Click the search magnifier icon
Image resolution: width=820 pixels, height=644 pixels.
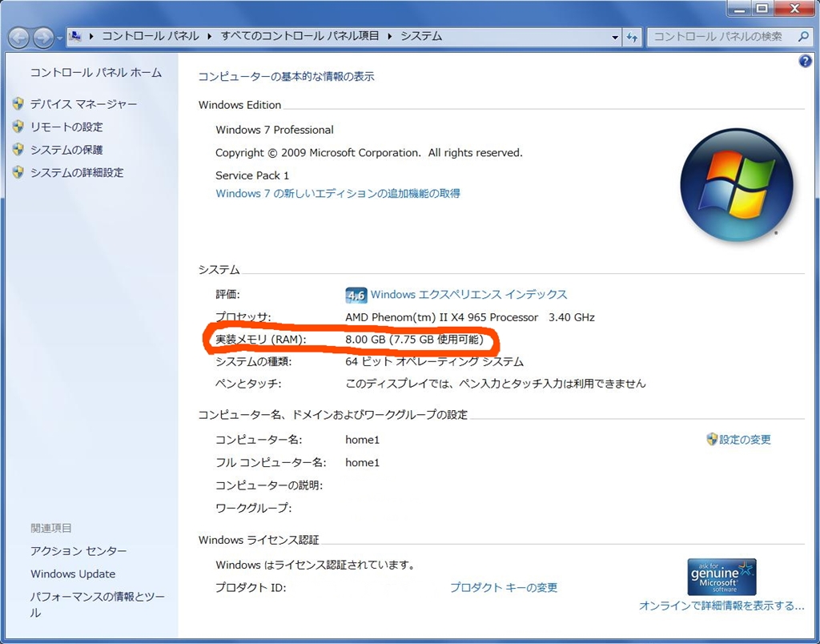click(x=803, y=37)
